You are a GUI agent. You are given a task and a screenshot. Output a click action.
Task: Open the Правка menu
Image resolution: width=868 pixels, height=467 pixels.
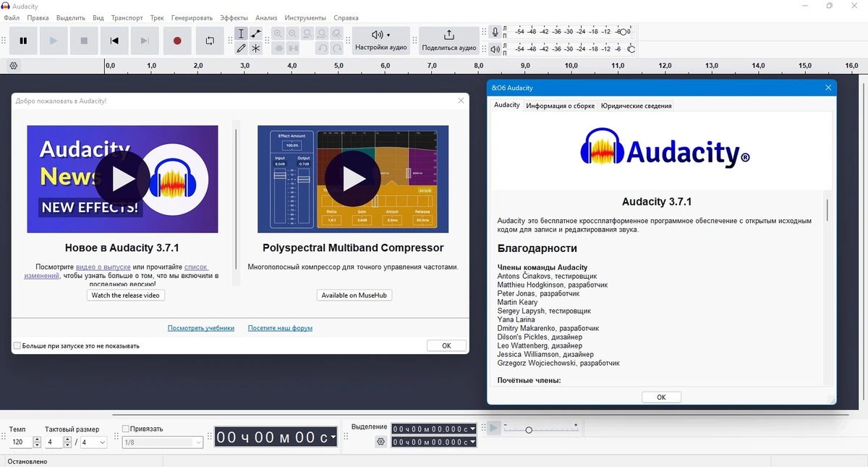38,17
